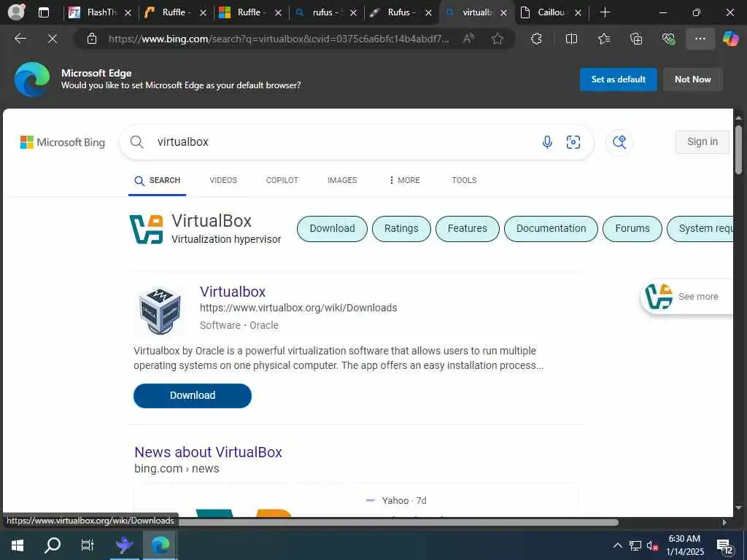Stop loading the page with X button

click(53, 39)
